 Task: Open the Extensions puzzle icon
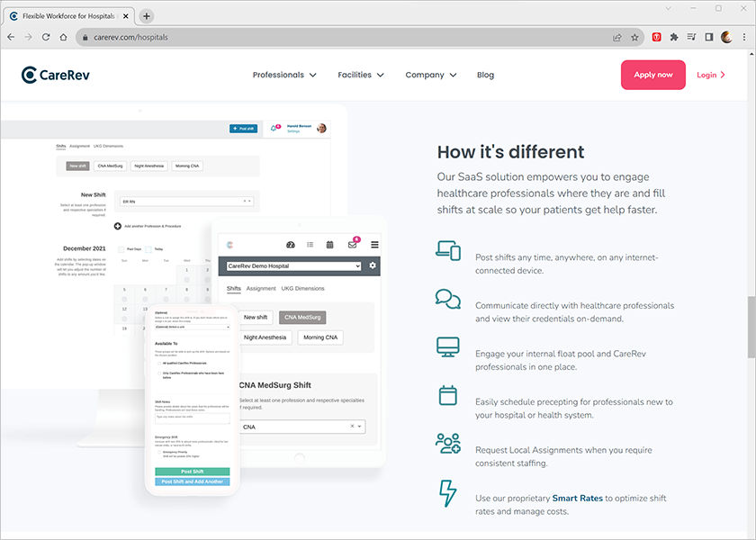pos(674,37)
